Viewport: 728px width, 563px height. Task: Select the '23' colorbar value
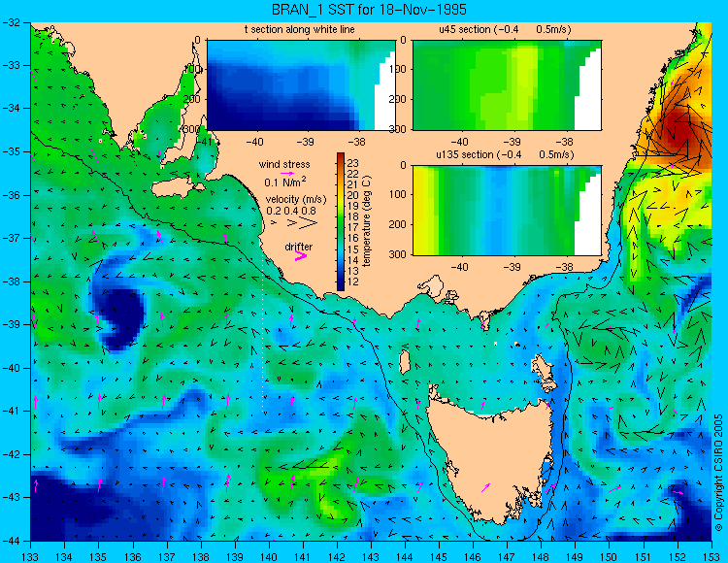pyautogui.click(x=353, y=163)
